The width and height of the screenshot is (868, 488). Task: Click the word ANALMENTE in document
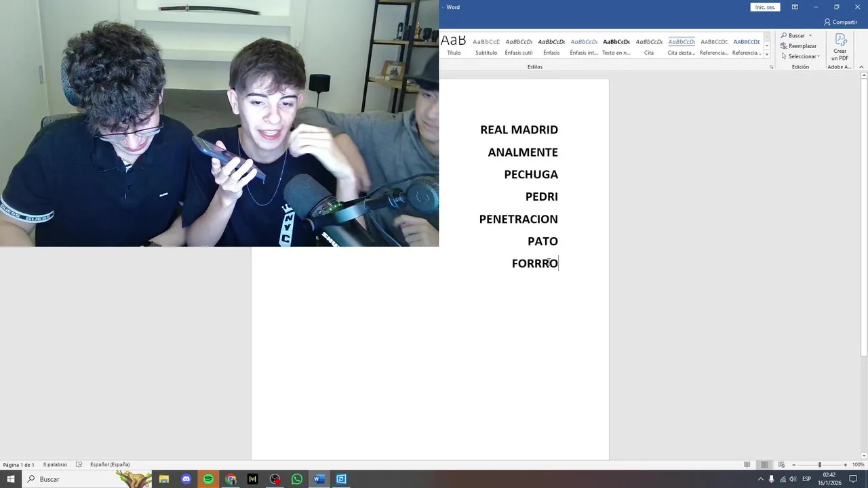pos(523,152)
